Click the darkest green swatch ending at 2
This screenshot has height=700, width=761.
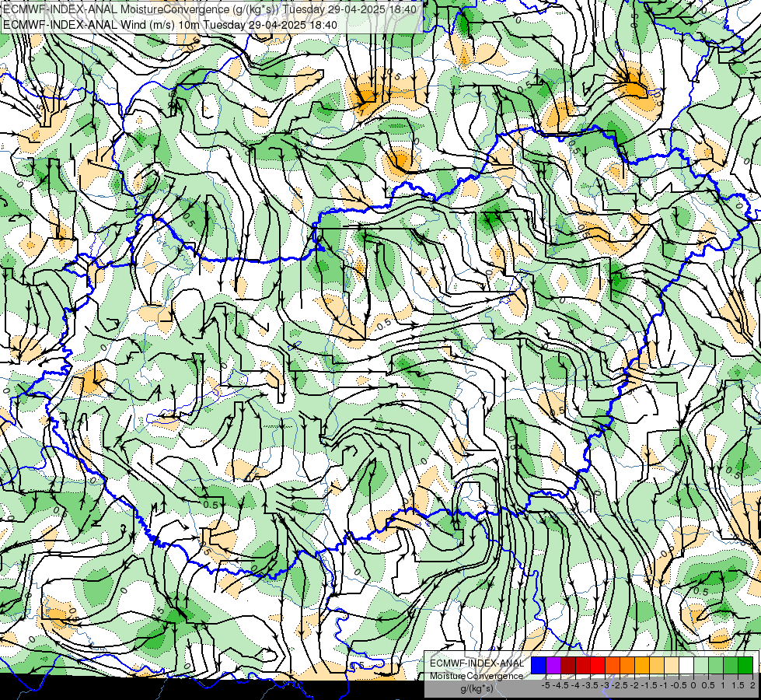pyautogui.click(x=745, y=665)
